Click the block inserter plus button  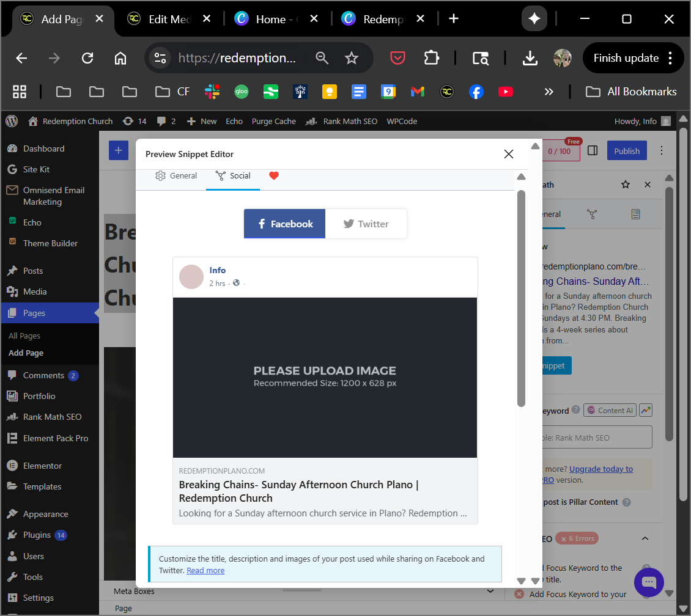click(118, 151)
